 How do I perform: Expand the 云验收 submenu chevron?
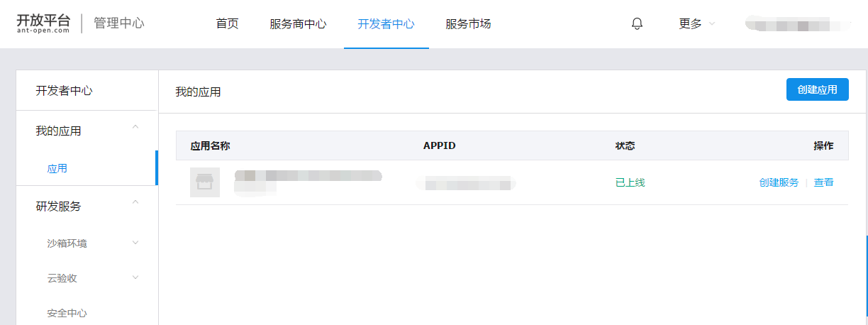pyautogui.click(x=135, y=277)
